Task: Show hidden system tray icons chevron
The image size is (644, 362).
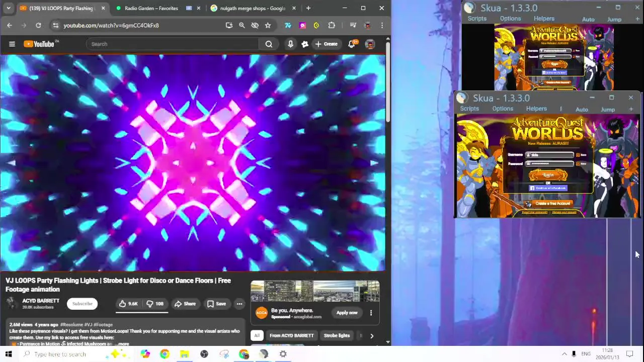Action: pos(564,354)
